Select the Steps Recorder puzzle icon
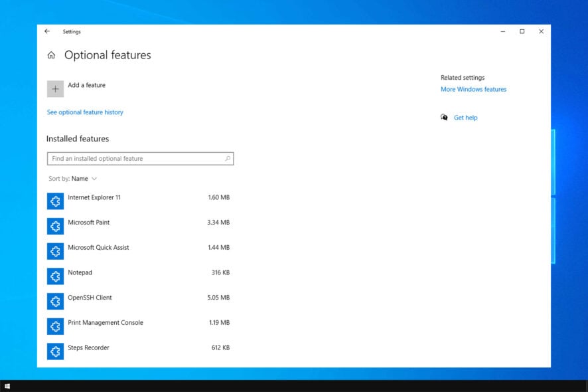Viewport: 588px width, 392px height. (x=55, y=351)
